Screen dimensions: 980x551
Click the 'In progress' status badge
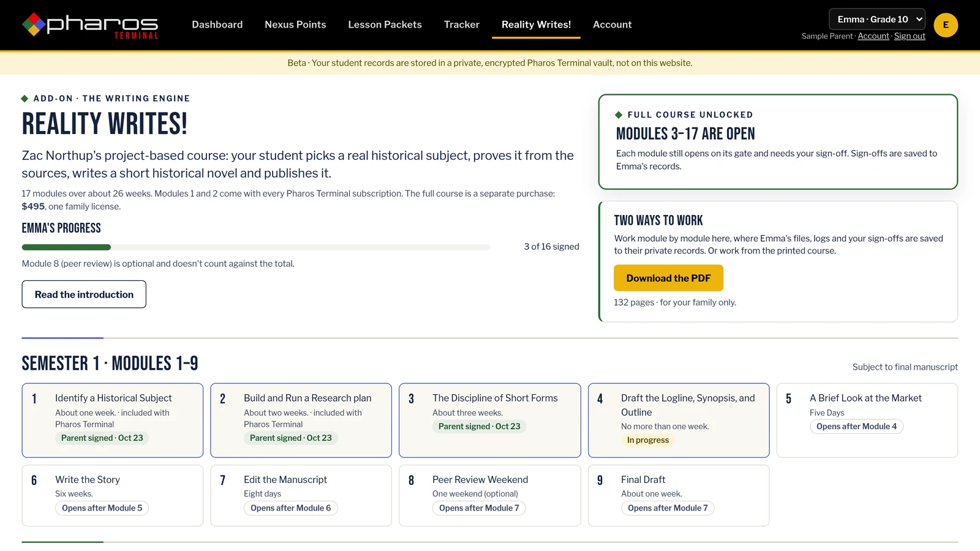click(x=648, y=440)
